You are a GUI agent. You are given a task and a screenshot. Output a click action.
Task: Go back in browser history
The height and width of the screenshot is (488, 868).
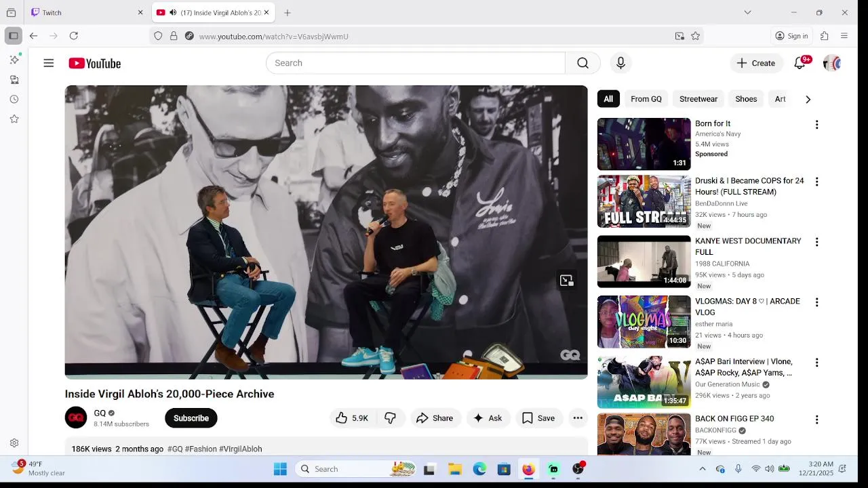click(33, 36)
